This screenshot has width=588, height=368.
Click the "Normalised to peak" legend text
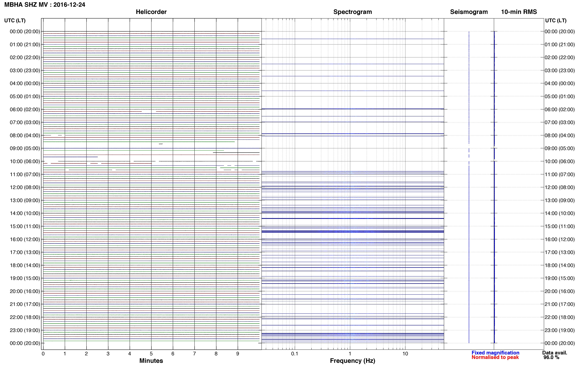495,357
